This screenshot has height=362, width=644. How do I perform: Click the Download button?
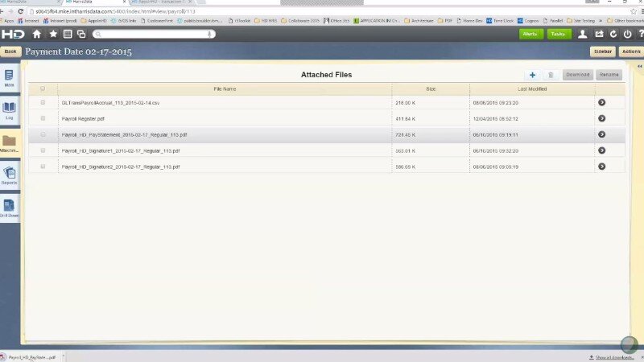pos(577,75)
